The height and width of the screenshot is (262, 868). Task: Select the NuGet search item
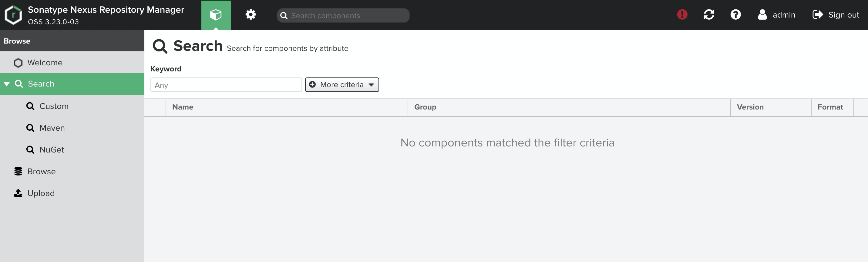tap(51, 150)
